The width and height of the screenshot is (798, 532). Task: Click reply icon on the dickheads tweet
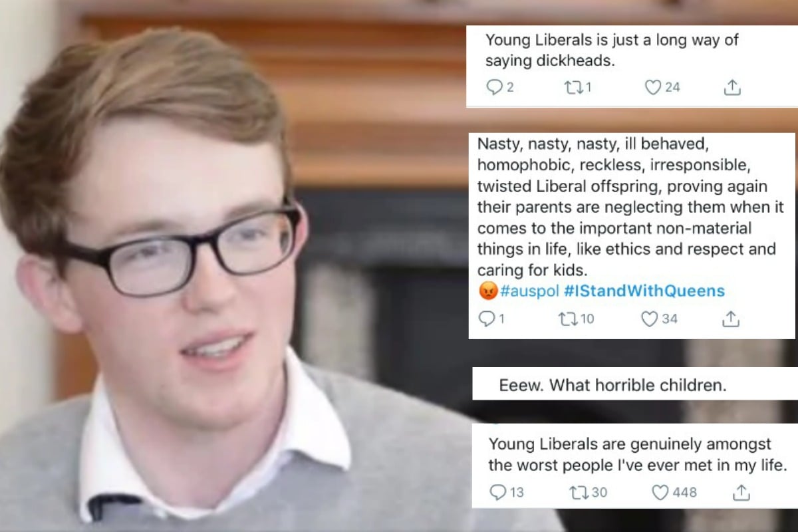click(x=494, y=87)
